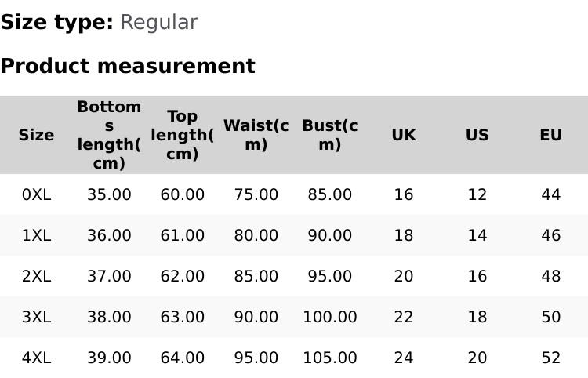Pick the 4XL size row label

[36, 358]
